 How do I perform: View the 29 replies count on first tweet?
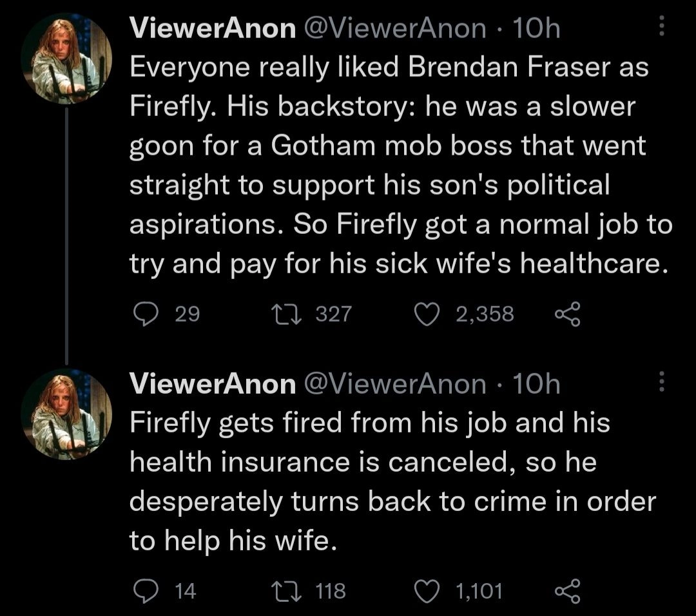188,314
